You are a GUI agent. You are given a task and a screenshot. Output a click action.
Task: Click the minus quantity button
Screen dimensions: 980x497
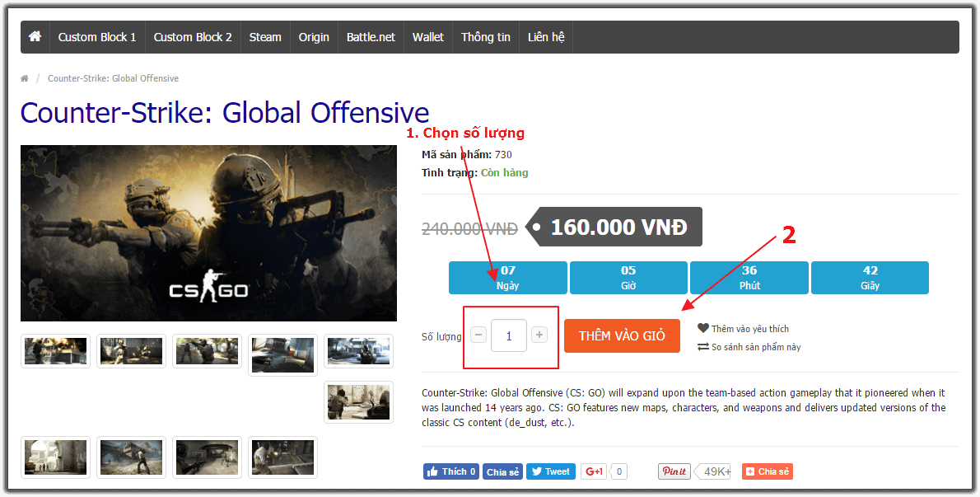[478, 335]
